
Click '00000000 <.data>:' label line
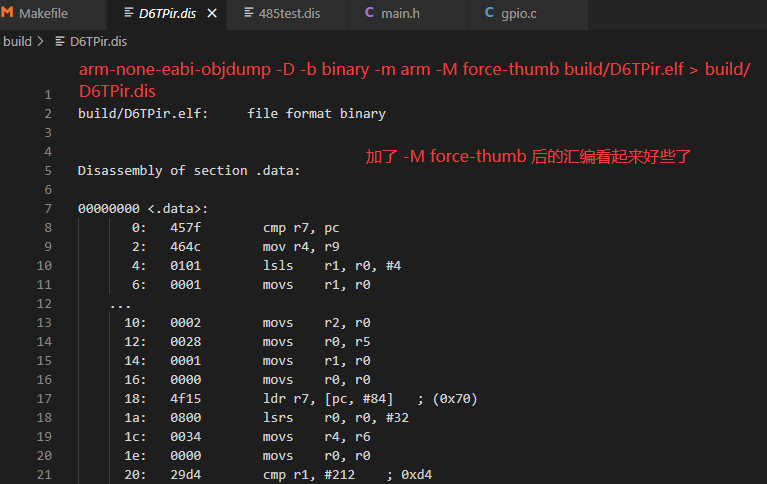coord(143,209)
